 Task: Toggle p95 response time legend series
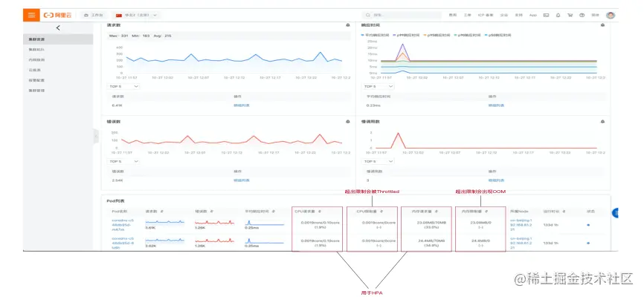coord(437,36)
